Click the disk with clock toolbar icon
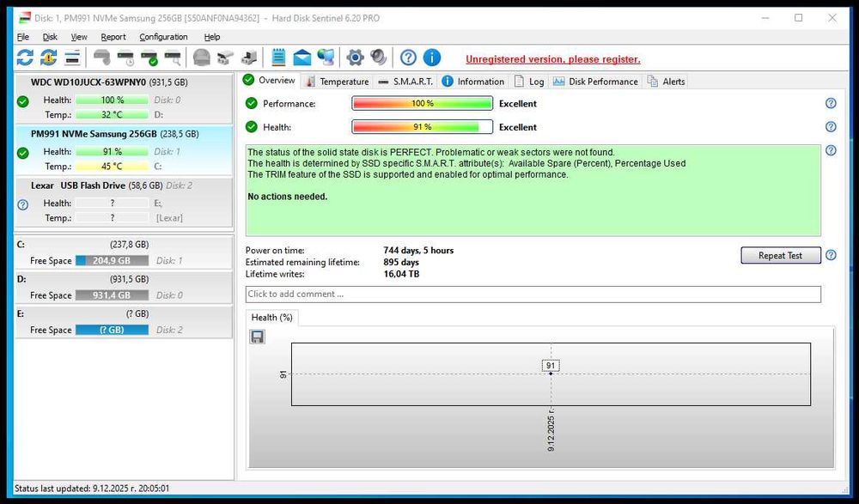Screen dimensions: 859x504 [x=125, y=58]
